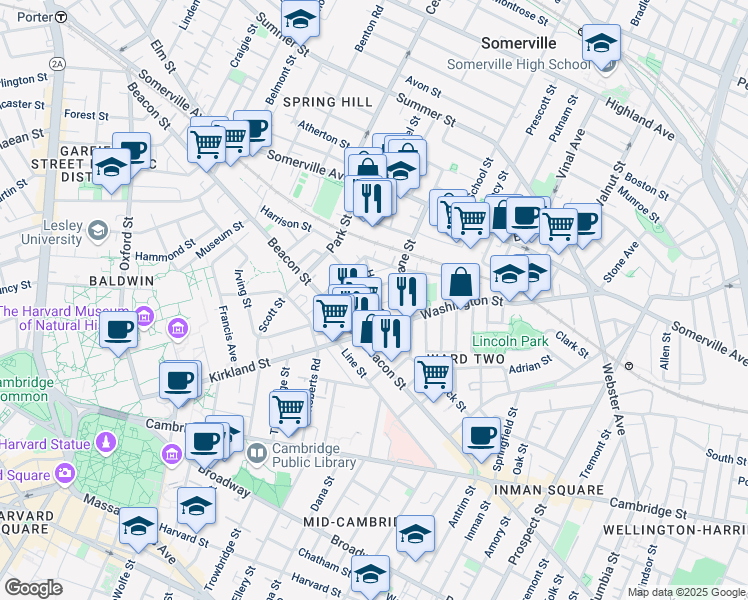Select the Inman Square label
Screen dimensions: 748x600
click(549, 490)
